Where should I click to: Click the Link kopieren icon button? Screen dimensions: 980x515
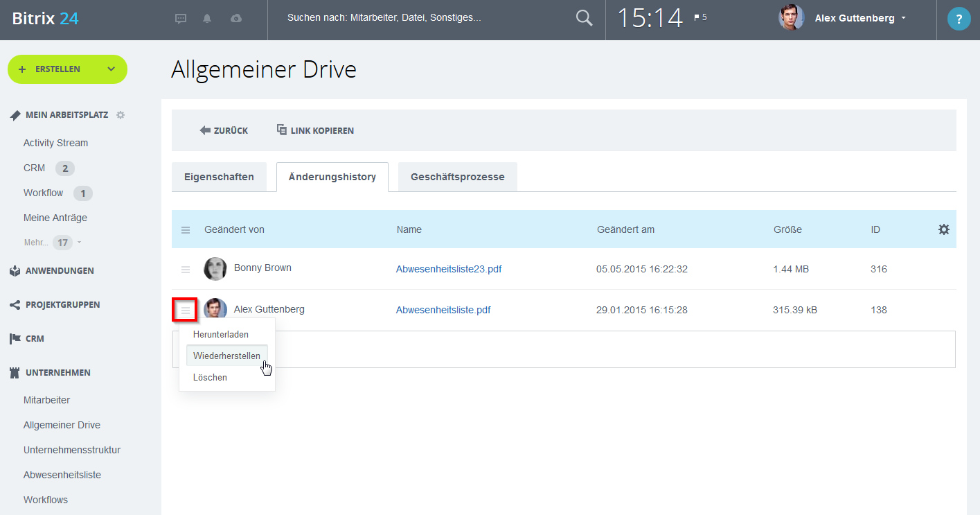[x=281, y=130]
